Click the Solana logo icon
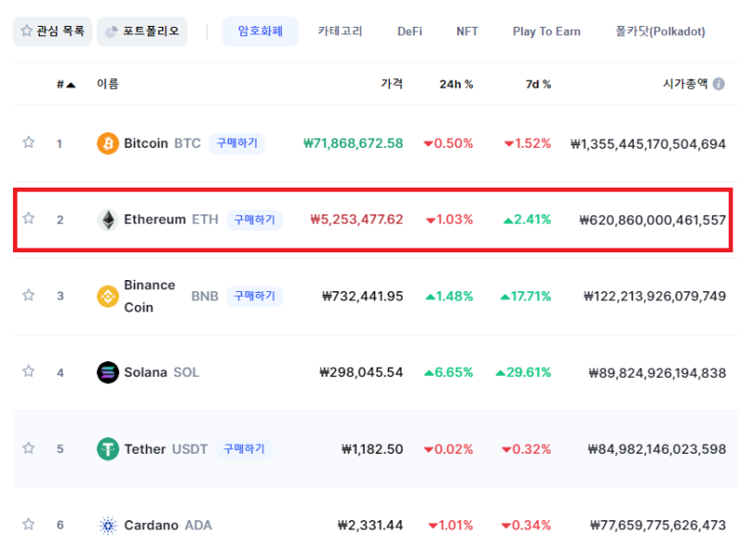 point(107,372)
